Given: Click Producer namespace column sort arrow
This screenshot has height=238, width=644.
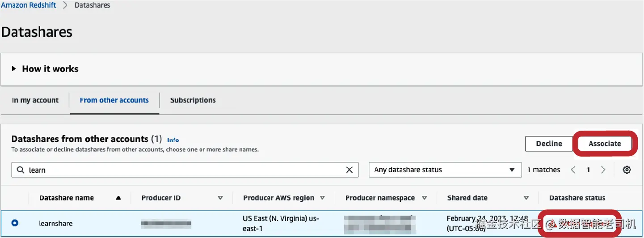Looking at the screenshot, I should (x=424, y=198).
